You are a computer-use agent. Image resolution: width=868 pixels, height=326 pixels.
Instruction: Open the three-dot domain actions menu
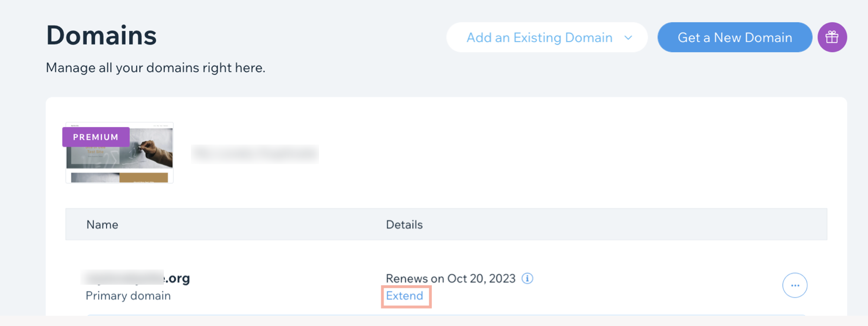coord(795,285)
